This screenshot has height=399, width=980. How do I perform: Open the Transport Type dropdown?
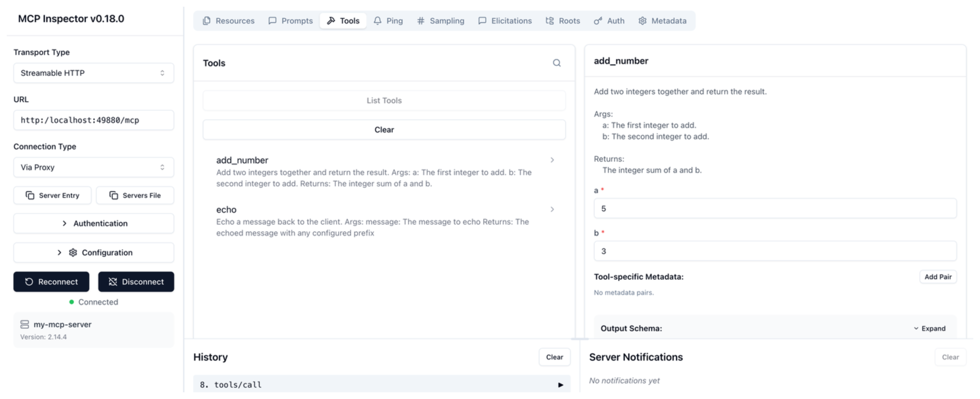pyautogui.click(x=94, y=73)
